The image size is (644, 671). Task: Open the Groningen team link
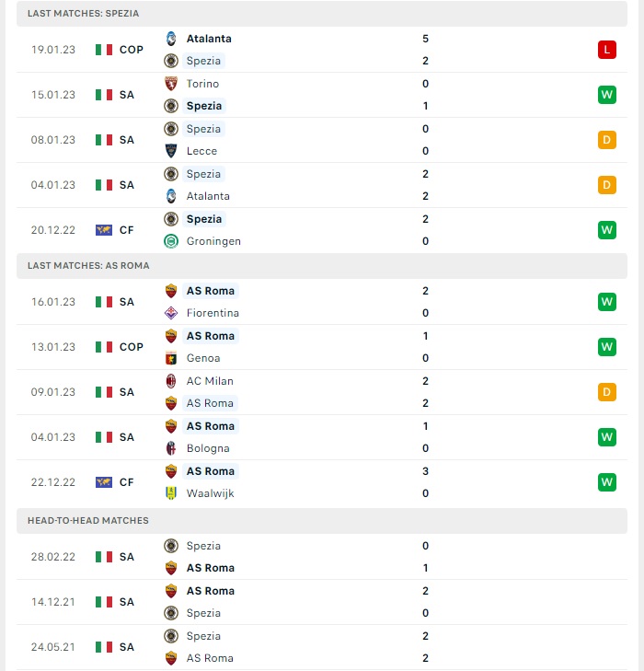[213, 241]
